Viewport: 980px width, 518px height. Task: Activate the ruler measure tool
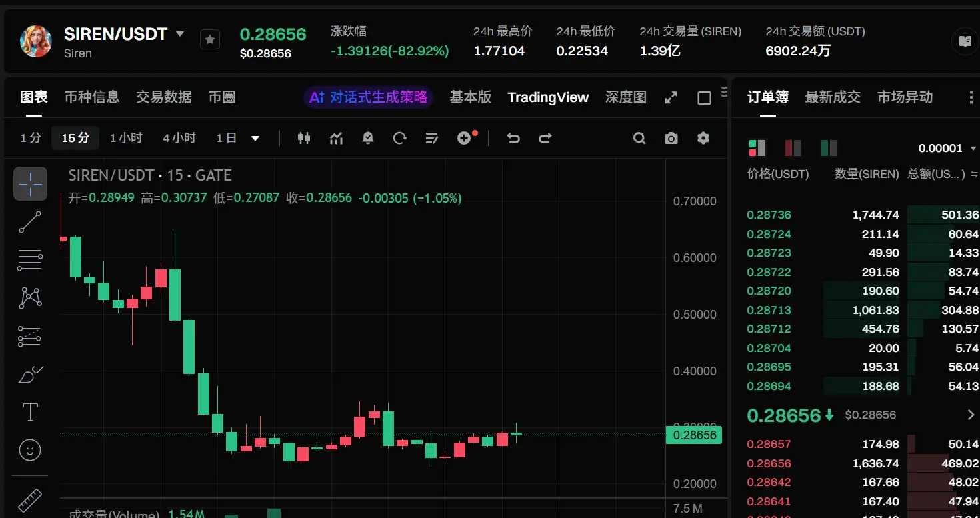click(x=31, y=500)
